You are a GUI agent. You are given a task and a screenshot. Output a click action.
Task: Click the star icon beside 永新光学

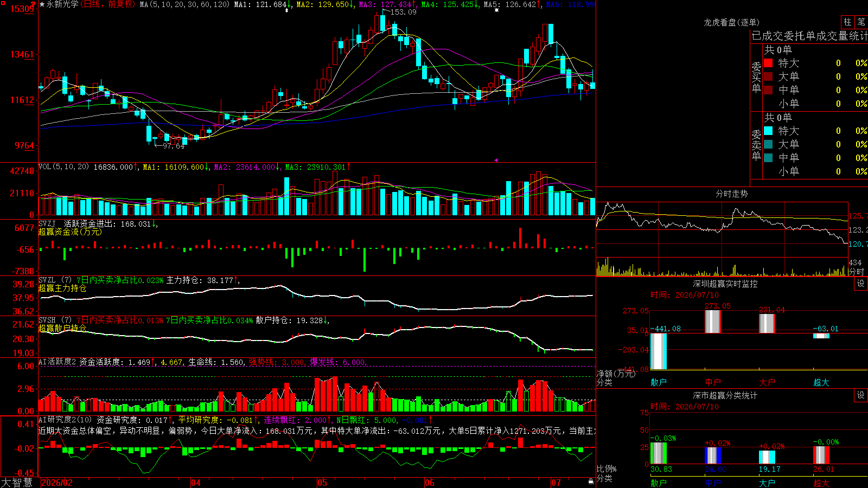tap(42, 4)
